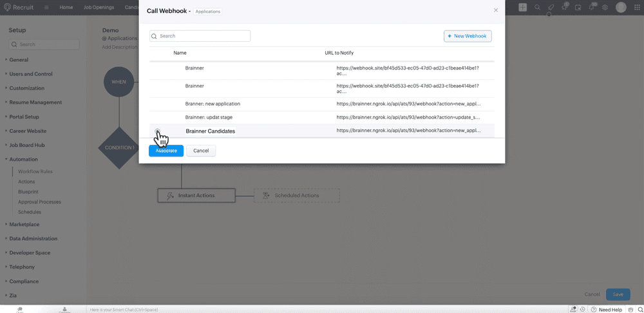The width and height of the screenshot is (644, 313).
Task: Click the CONDITION 1 diamond node
Action: coord(119,147)
